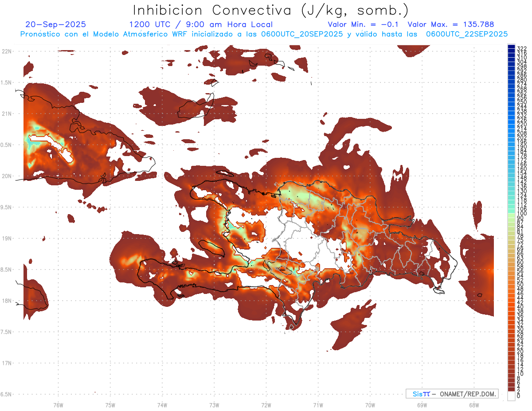
Task: Click the 70W longitude axis label
Action: 370,405
